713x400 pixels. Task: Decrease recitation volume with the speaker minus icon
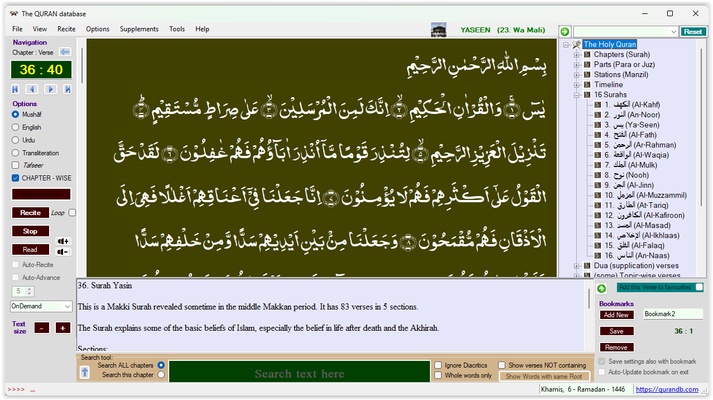click(x=63, y=252)
